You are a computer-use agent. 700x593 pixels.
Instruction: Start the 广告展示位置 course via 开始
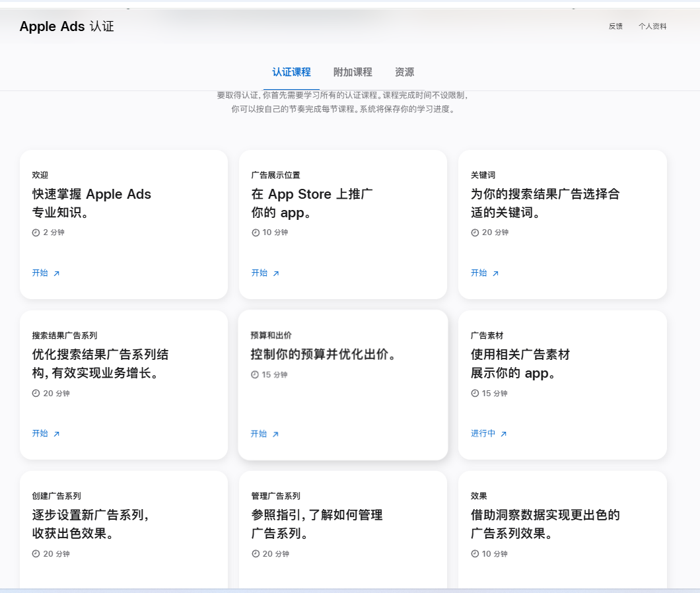259,273
